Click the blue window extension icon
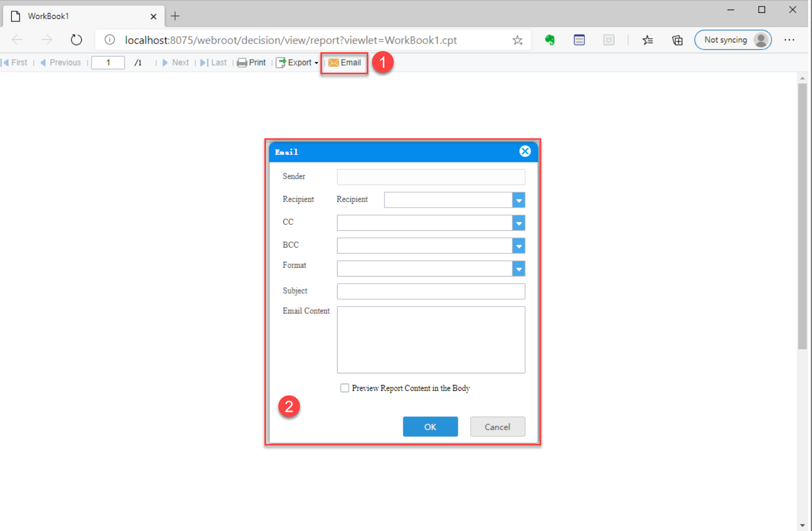The width and height of the screenshot is (812, 531). coord(579,40)
